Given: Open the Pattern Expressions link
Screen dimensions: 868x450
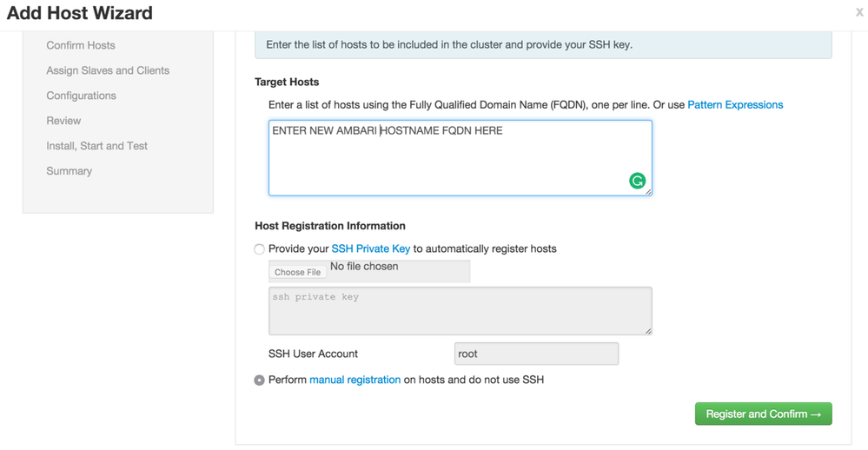Looking at the screenshot, I should [735, 105].
